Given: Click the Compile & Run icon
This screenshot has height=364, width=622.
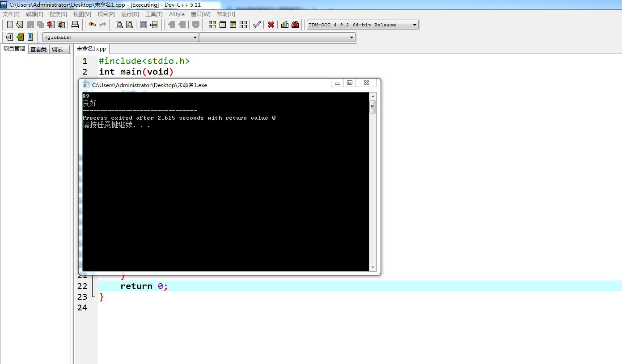Looking at the screenshot, I should coord(233,25).
